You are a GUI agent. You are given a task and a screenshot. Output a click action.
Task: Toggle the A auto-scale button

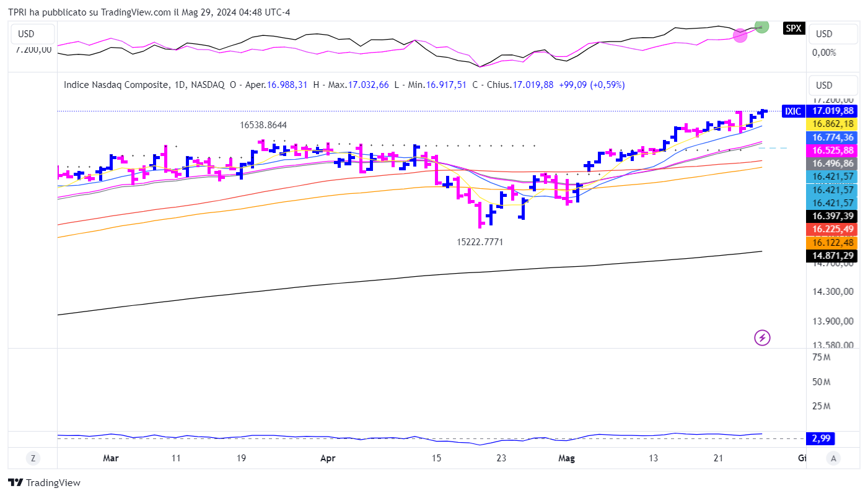tap(835, 458)
